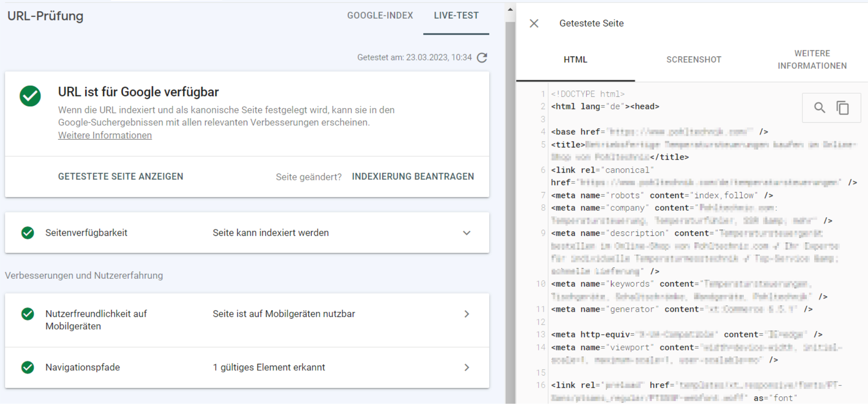868x408 pixels.
Task: Copy the HTML code to clipboard
Action: [842, 108]
